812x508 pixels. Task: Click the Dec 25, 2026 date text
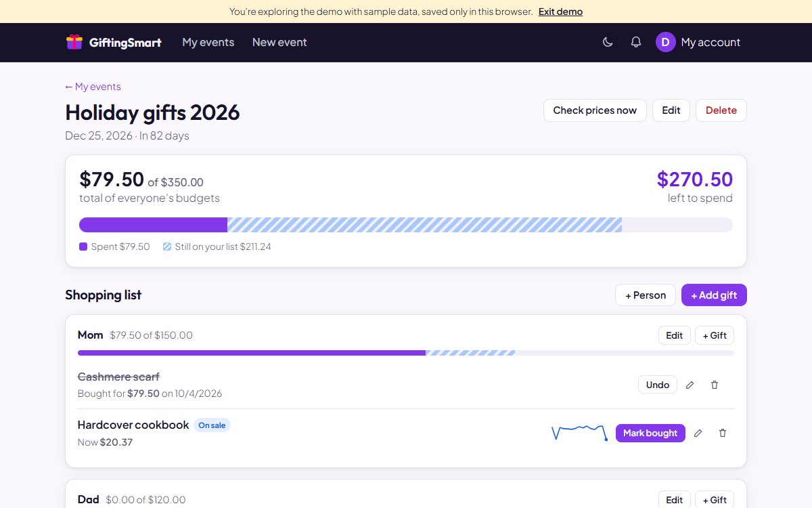click(x=99, y=135)
